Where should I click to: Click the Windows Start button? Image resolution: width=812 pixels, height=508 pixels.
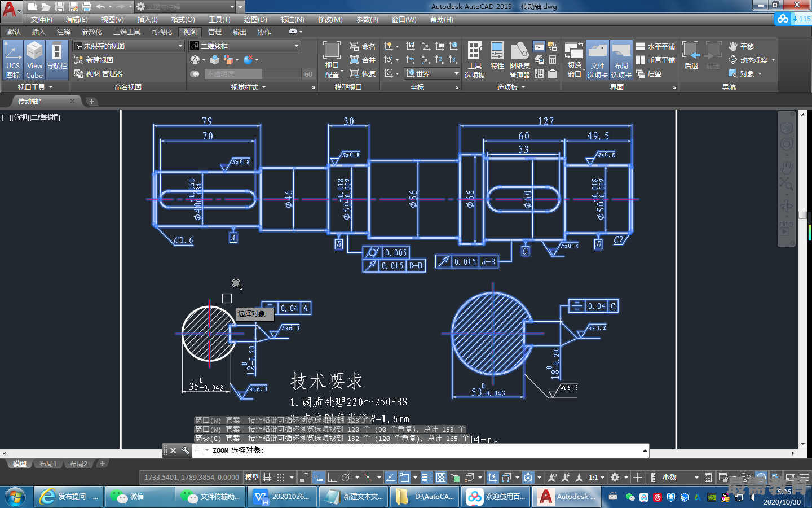[x=16, y=497]
